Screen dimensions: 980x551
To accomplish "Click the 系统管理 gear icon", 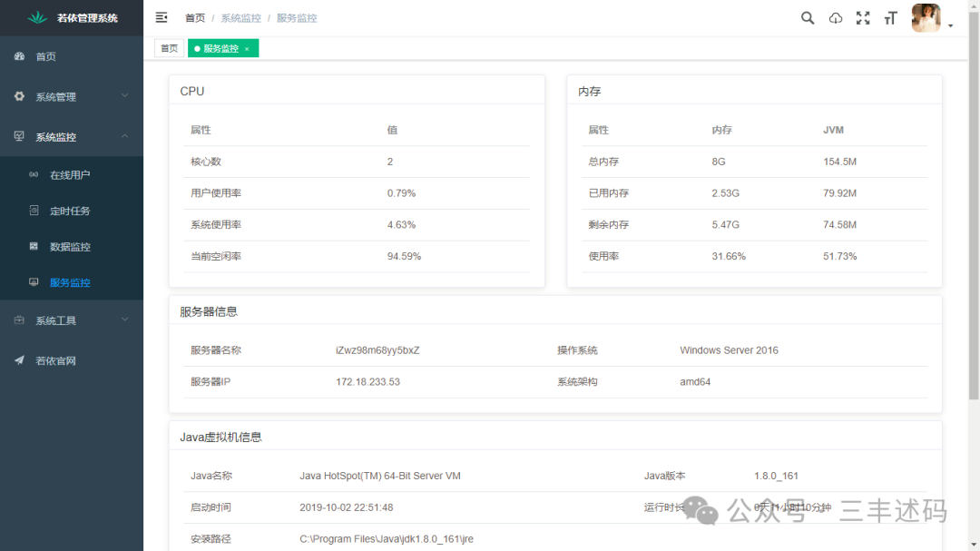I will pyautogui.click(x=19, y=96).
